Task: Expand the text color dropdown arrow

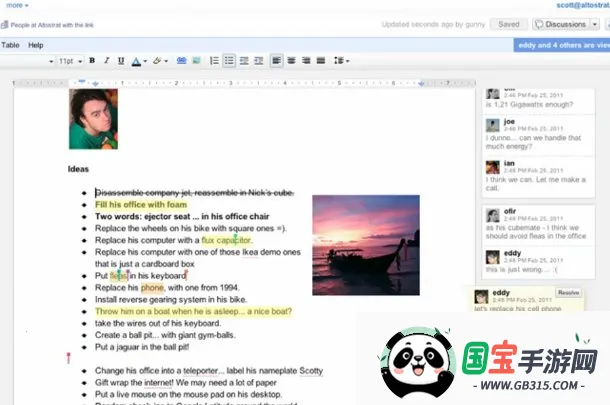Action: coord(145,61)
